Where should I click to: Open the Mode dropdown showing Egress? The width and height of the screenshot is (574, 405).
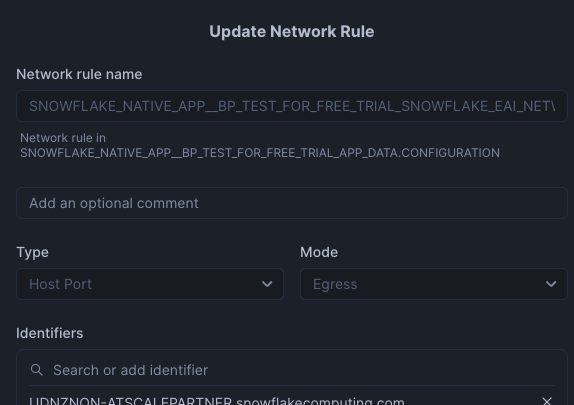point(434,284)
